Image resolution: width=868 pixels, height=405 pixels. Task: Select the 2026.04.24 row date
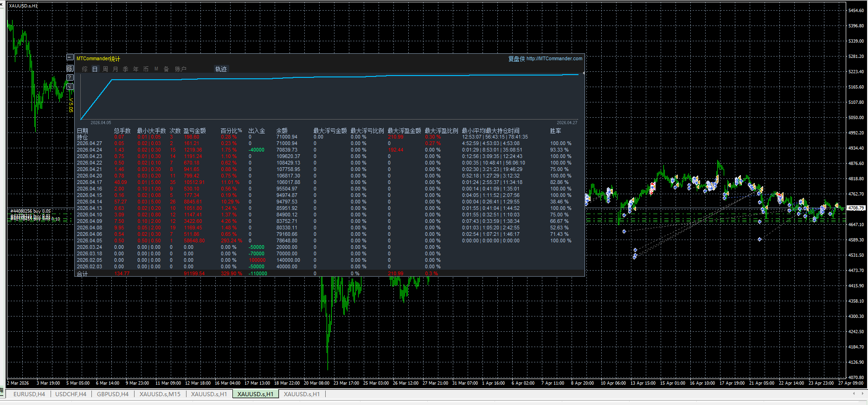tap(90, 150)
